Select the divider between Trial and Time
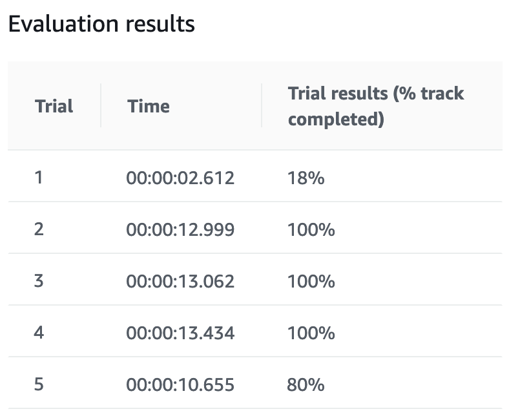 pos(101,106)
